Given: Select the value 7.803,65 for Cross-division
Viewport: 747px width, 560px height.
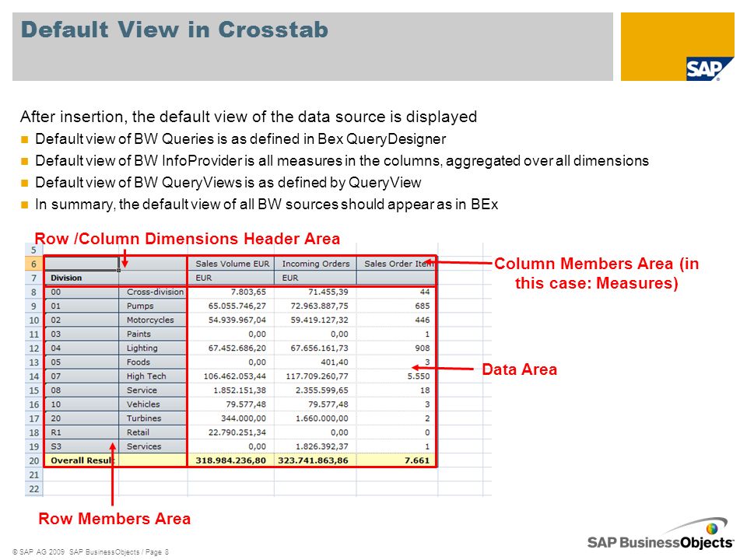Looking at the screenshot, I should (231, 292).
